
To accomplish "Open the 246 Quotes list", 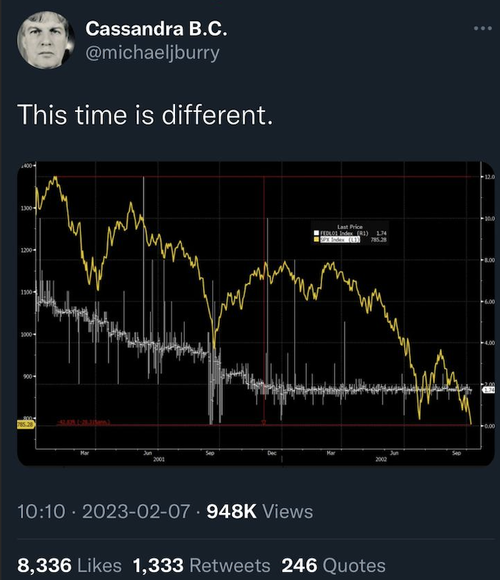I will pos(334,565).
